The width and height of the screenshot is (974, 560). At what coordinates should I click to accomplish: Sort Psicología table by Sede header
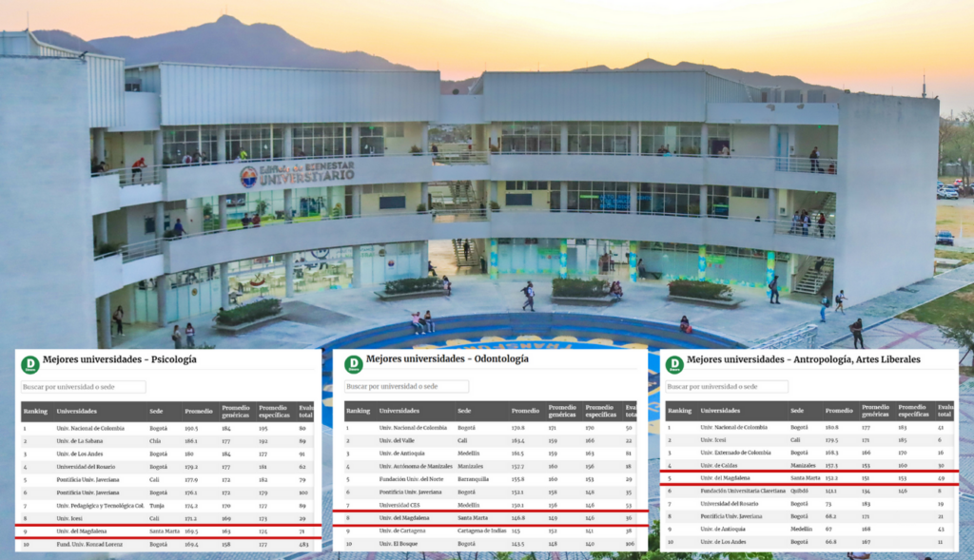tap(156, 411)
